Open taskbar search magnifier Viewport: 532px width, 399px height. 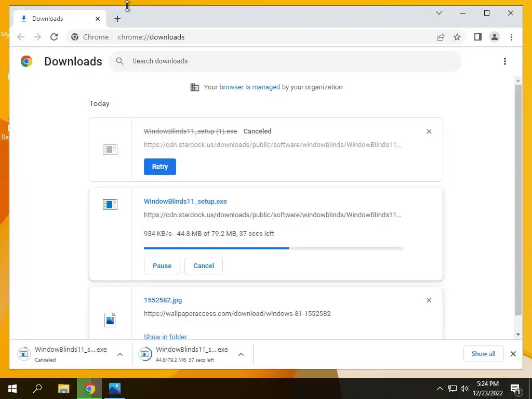click(x=37, y=389)
